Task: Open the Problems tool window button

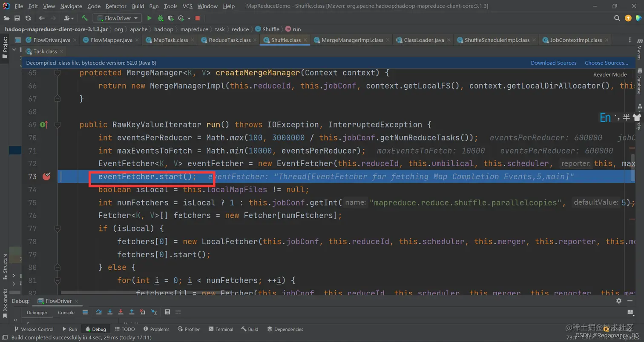Action: click(156, 329)
